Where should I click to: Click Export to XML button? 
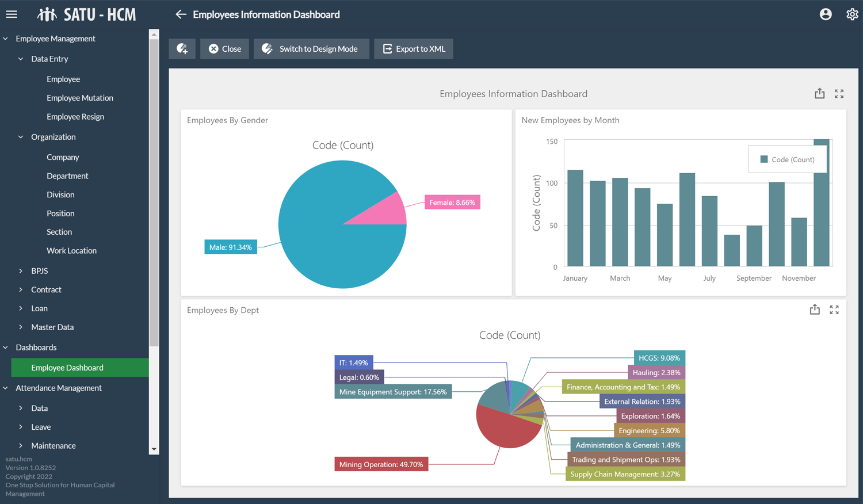(414, 49)
